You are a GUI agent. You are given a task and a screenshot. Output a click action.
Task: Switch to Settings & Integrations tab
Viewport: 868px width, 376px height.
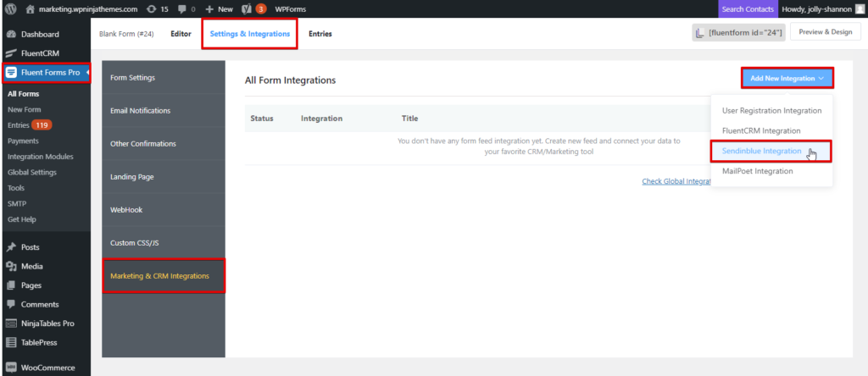coord(250,34)
